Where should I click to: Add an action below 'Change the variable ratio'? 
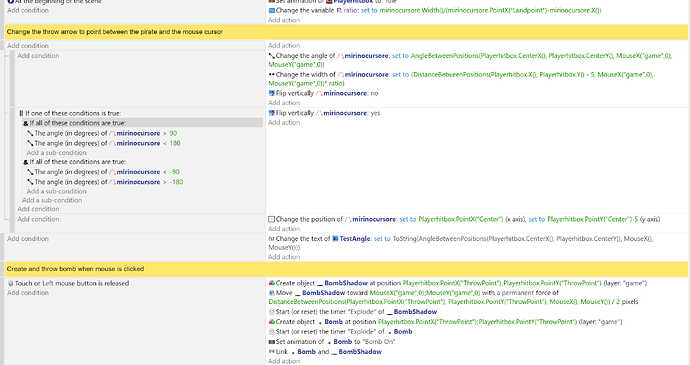[x=284, y=20]
